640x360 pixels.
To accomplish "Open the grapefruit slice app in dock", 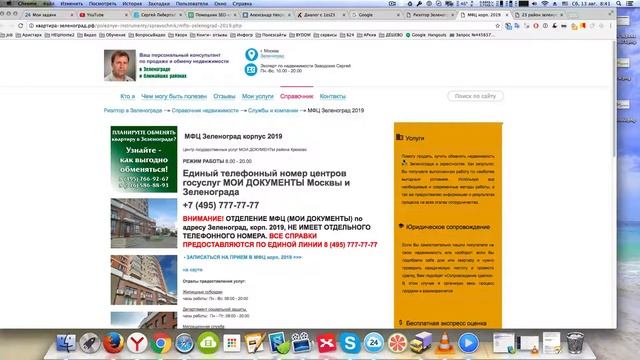I will (397, 343).
